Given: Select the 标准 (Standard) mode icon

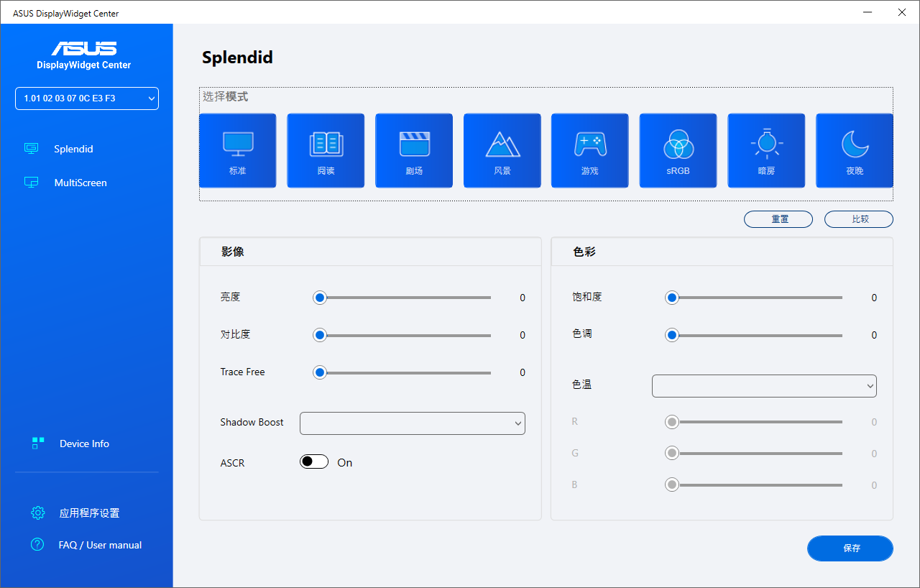Looking at the screenshot, I should 237,150.
